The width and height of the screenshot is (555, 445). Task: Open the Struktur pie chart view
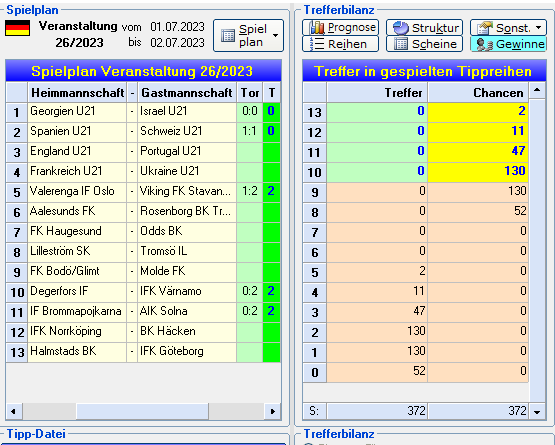(x=424, y=27)
